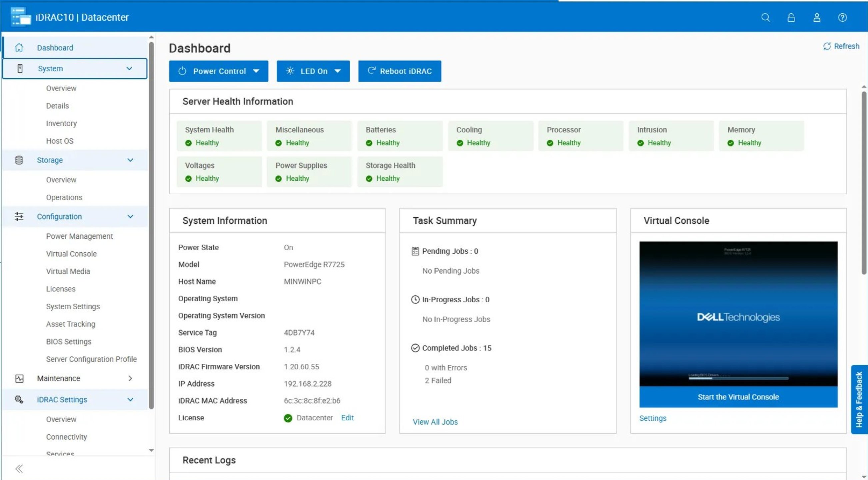Click the Completed Jobs checkmark icon
The width and height of the screenshot is (868, 480).
click(x=415, y=348)
